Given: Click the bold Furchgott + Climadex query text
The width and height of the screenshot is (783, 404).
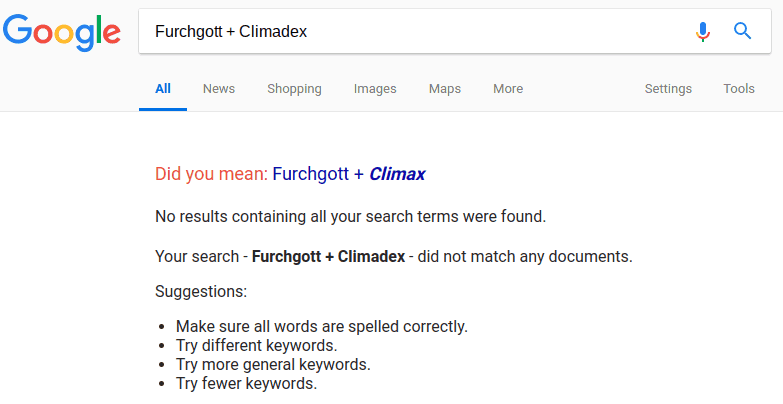Looking at the screenshot, I should (x=328, y=256).
